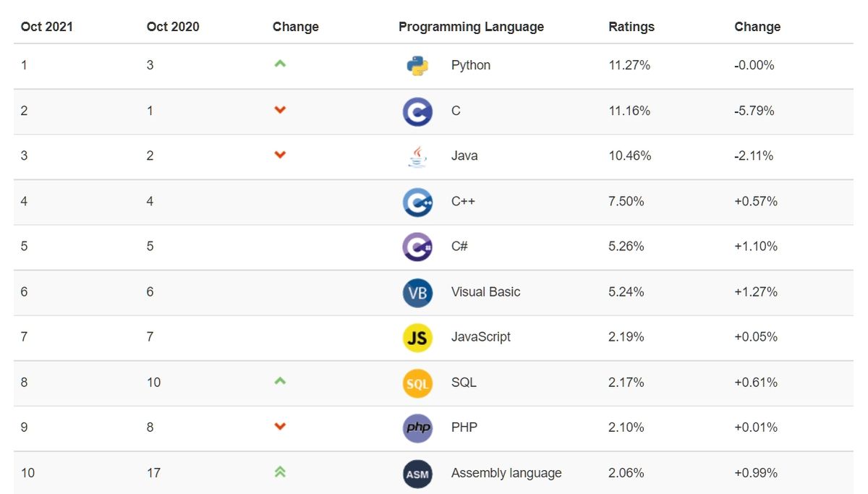Click the red down arrow in C row
Image resolution: width=868 pixels, height=494 pixels.
[280, 110]
